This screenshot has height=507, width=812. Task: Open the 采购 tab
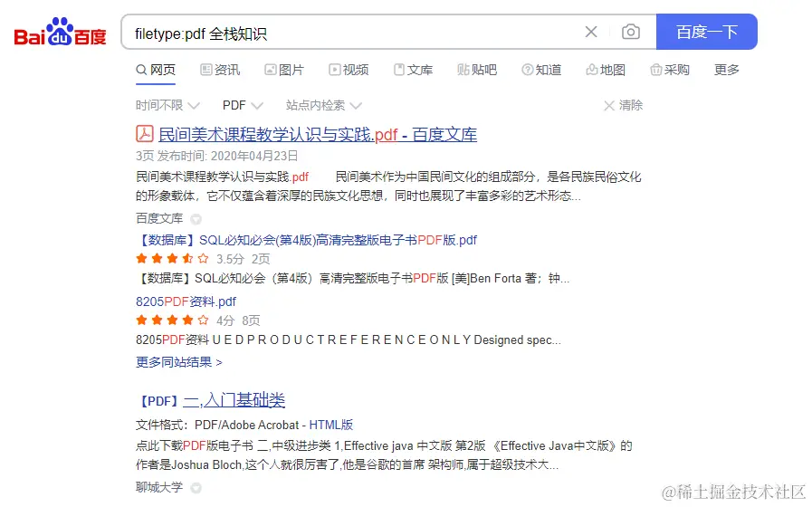click(670, 70)
